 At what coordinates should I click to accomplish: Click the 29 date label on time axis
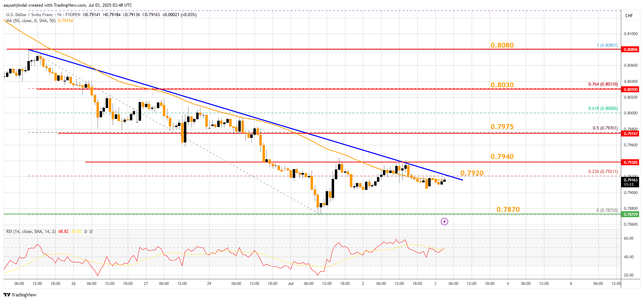(x=209, y=283)
